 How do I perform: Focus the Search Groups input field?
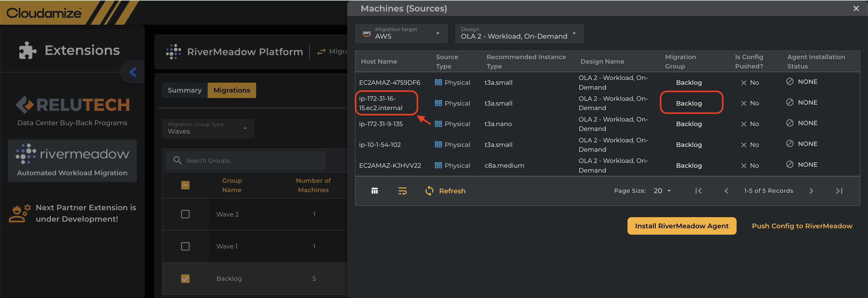tap(246, 160)
